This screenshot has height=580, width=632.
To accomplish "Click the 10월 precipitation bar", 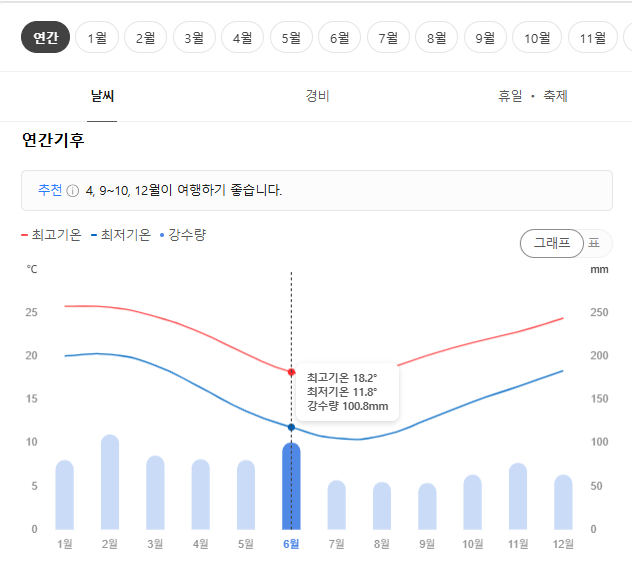I will [473, 502].
